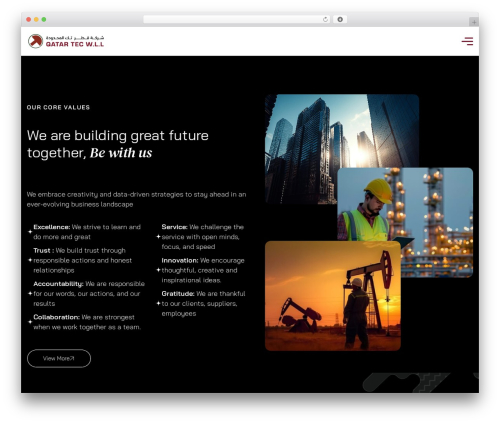Screen dimensions: 500x423
Task: Click the 'Be with us' italic text
Action: (121, 153)
